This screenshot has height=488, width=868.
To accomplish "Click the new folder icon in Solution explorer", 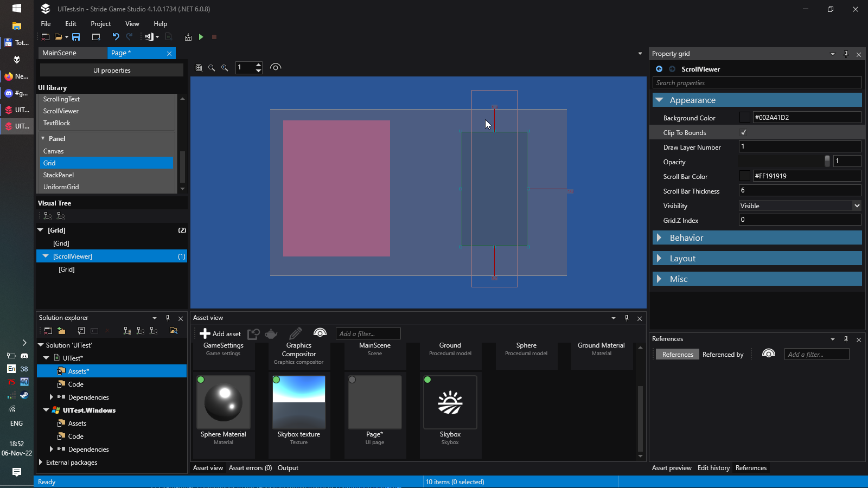I will (61, 331).
